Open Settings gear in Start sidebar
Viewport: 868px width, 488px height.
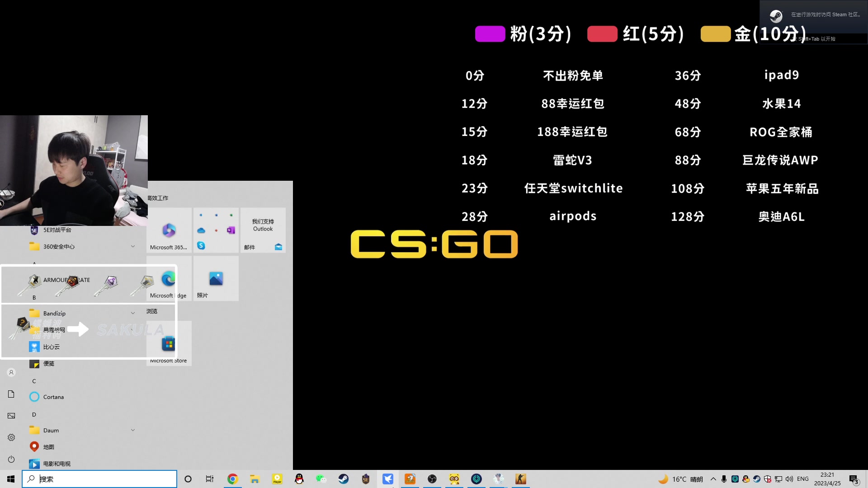[x=11, y=437]
